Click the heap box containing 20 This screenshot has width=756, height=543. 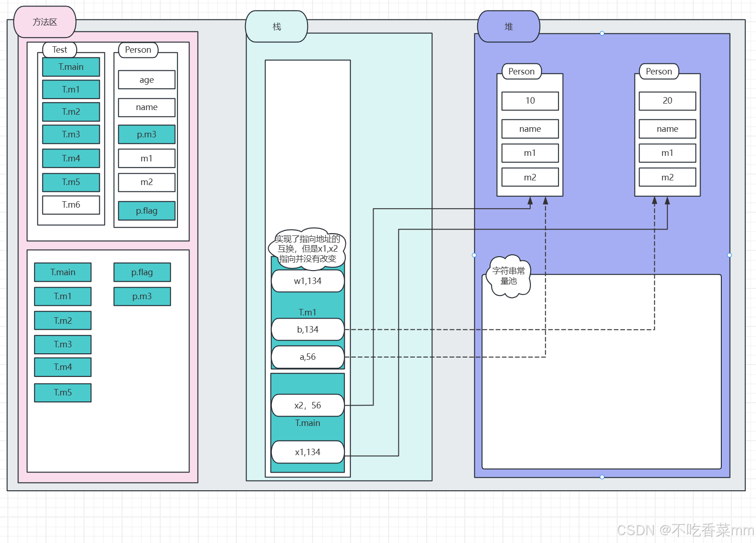coord(668,101)
